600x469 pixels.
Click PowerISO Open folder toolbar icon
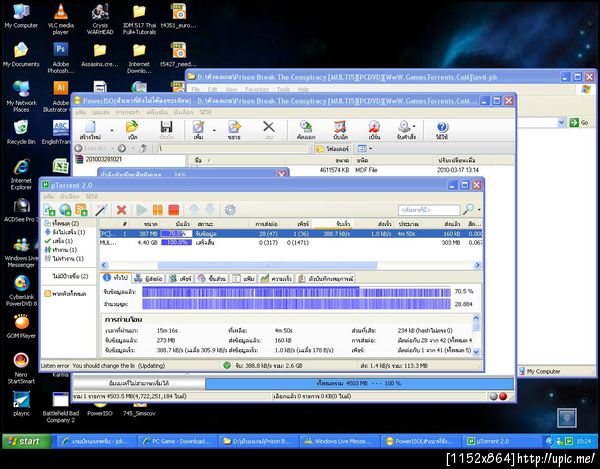[x=132, y=130]
